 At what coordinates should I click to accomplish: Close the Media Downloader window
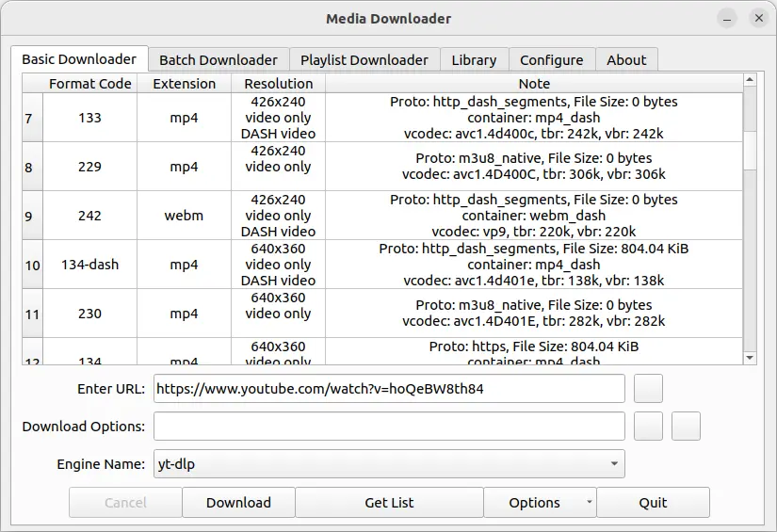tap(757, 19)
